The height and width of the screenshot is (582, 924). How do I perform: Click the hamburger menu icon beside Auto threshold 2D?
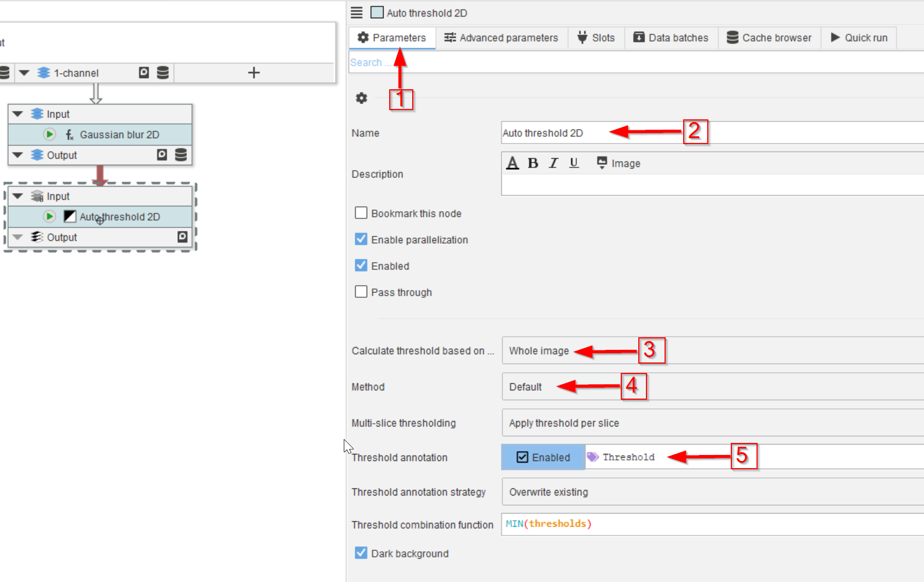[356, 13]
